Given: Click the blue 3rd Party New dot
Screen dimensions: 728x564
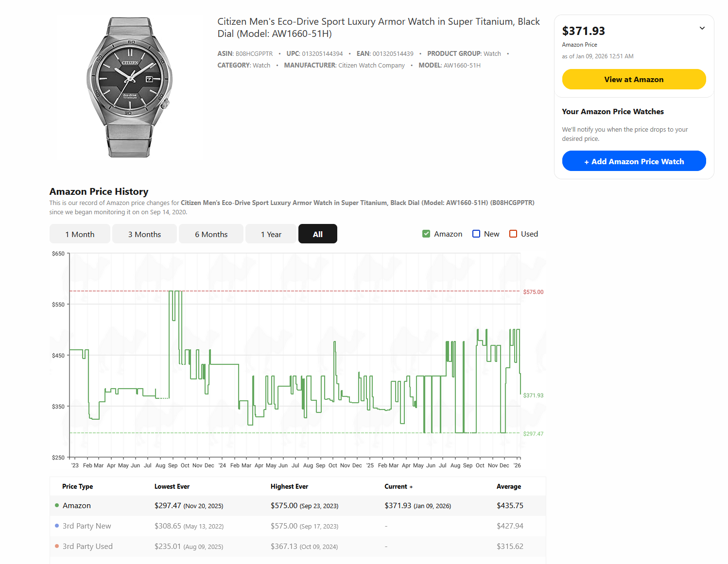Looking at the screenshot, I should (57, 526).
